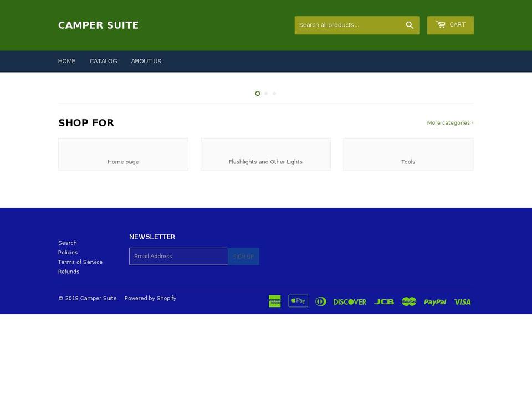The height and width of the screenshot is (399, 532).
Task: Select the second slideshow dot
Action: click(x=266, y=93)
